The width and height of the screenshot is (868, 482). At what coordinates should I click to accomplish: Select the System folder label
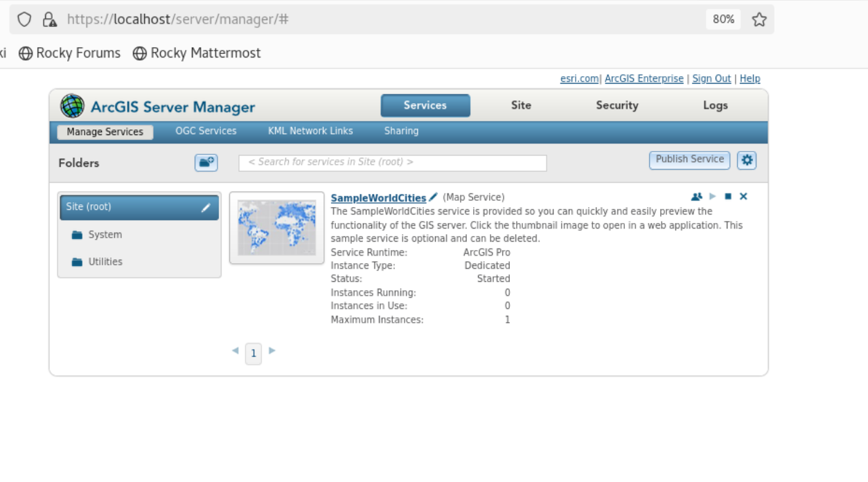[x=105, y=235]
